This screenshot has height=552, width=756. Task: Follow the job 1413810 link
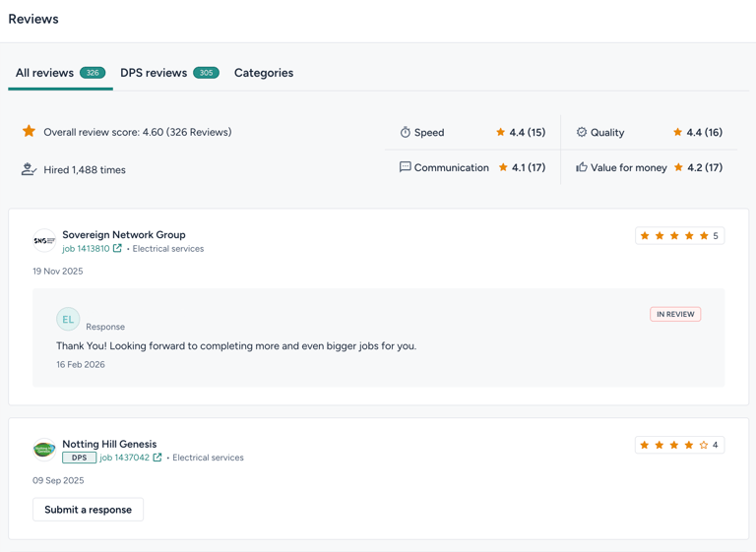86,249
